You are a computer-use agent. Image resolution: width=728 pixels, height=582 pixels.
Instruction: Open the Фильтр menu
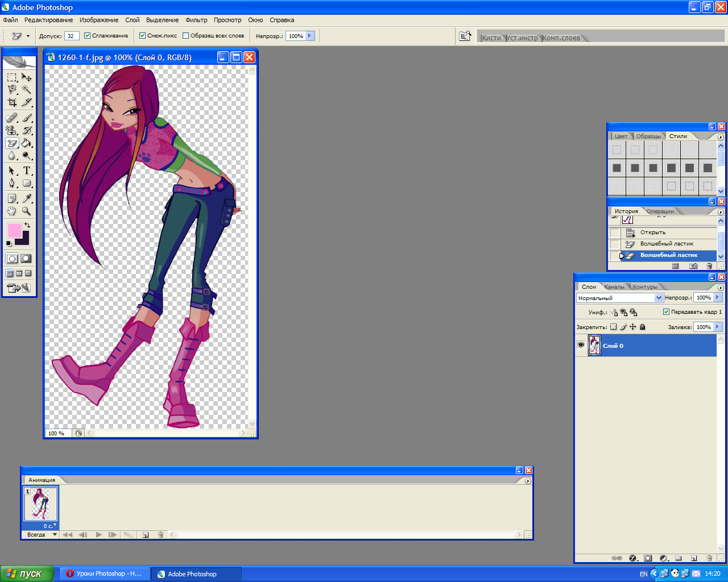click(x=196, y=20)
